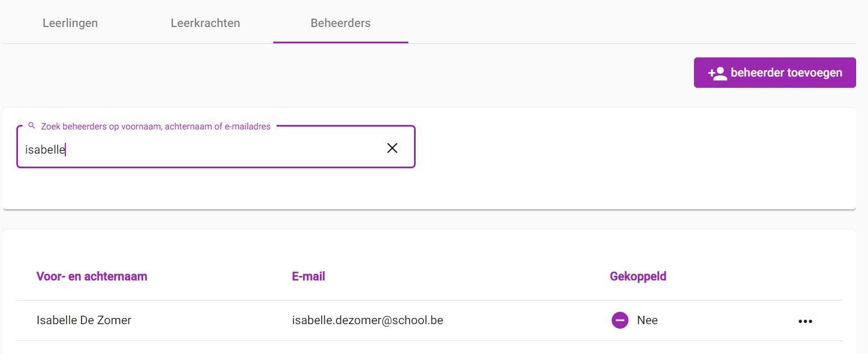The image size is (868, 354).
Task: Click the magnifier icon in the search label
Action: [32, 126]
